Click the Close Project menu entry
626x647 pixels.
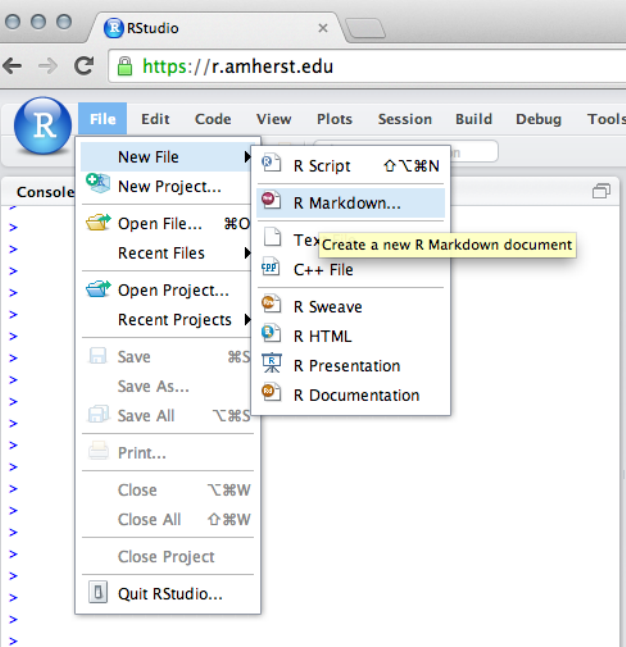coord(167,557)
